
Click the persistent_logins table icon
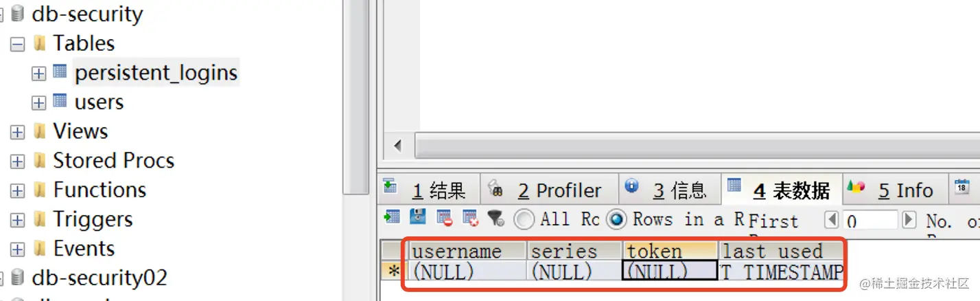pos(60,71)
